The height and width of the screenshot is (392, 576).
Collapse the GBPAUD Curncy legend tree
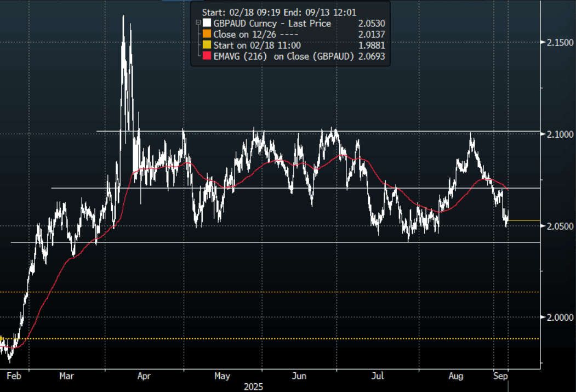tap(198, 24)
